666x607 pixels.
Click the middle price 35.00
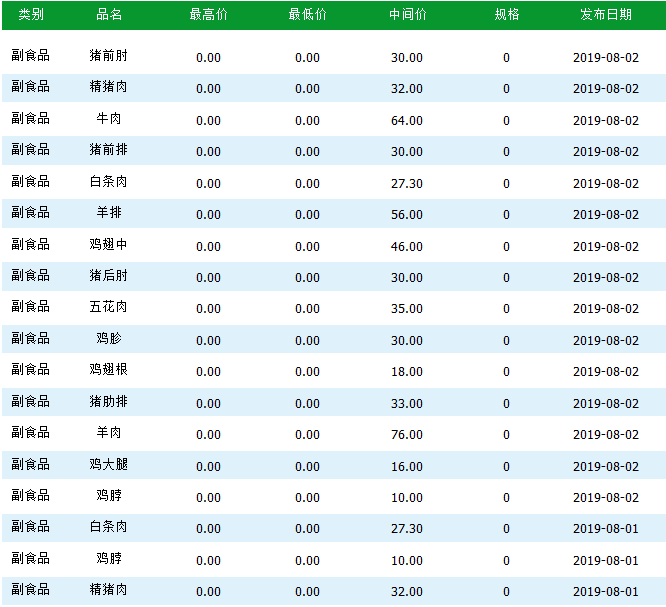406,309
